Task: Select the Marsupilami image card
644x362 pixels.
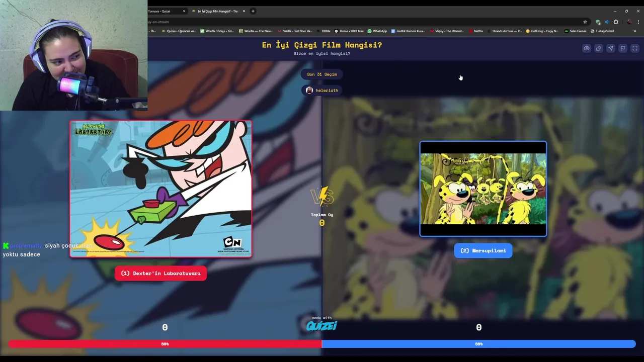Action: 483,189
